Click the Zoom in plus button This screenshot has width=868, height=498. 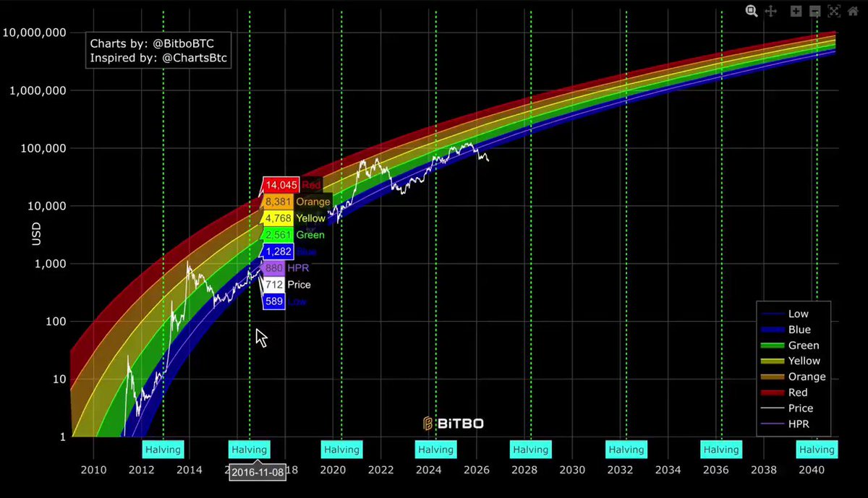coord(796,11)
